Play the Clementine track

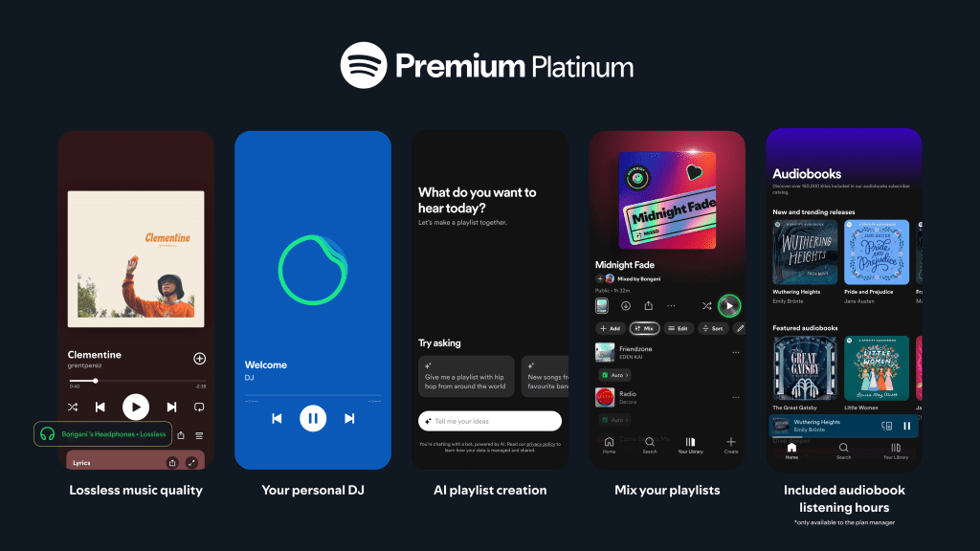(x=136, y=408)
